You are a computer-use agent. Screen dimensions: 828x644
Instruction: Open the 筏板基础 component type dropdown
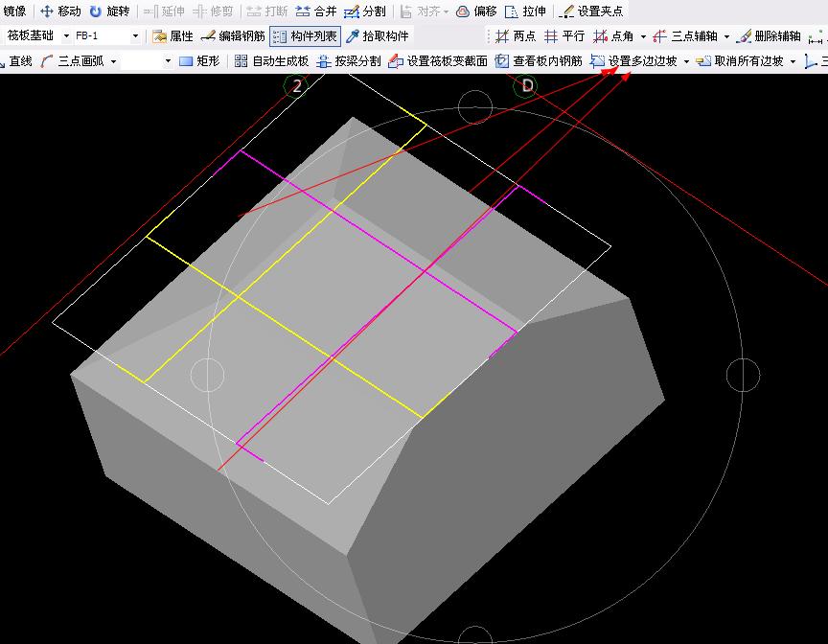pos(65,36)
